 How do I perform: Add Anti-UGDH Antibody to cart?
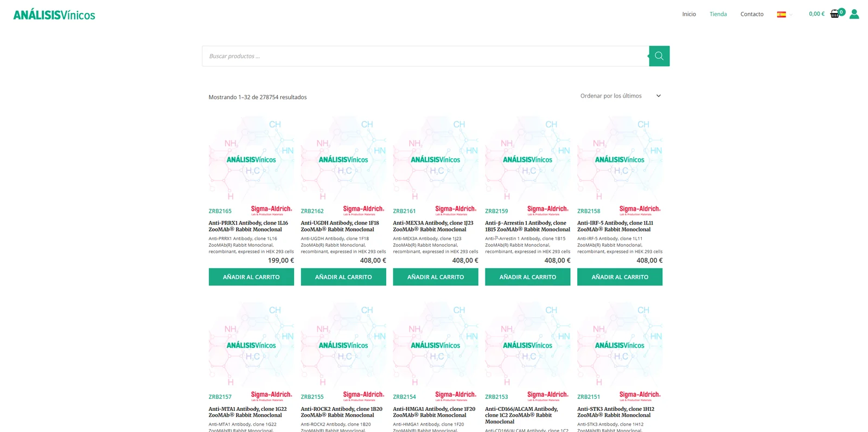(x=343, y=277)
